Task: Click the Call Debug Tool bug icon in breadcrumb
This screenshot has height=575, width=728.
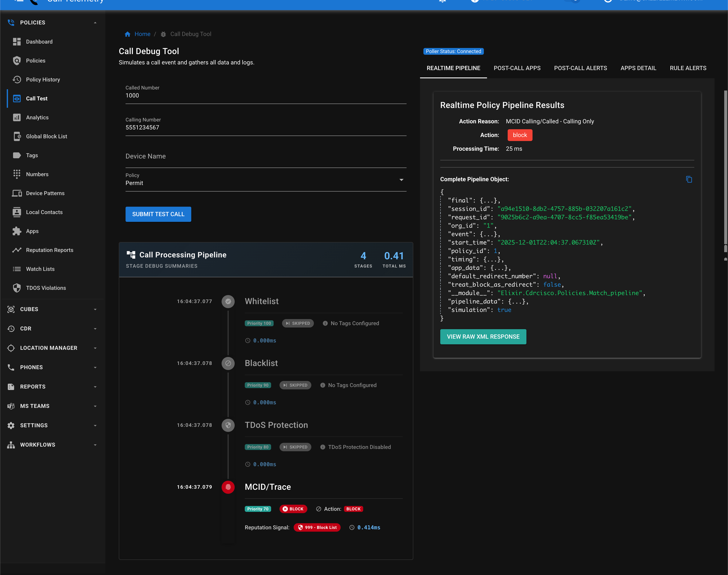Action: [x=163, y=34]
